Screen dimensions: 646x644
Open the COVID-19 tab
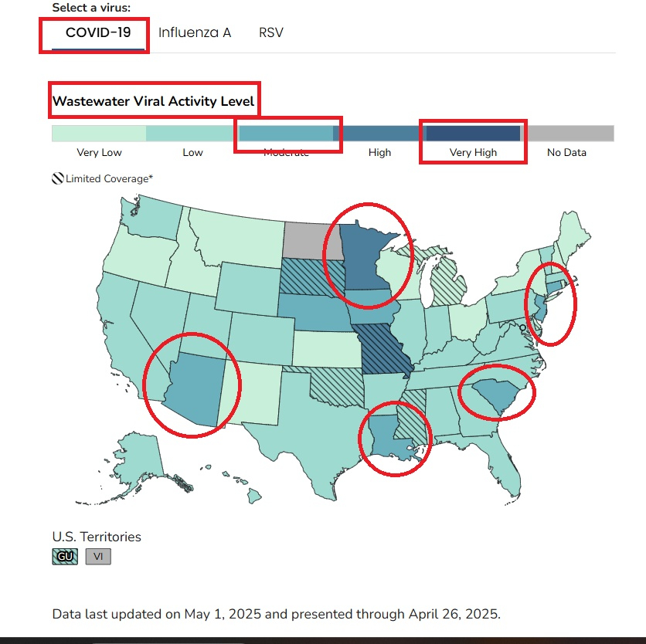click(x=98, y=32)
